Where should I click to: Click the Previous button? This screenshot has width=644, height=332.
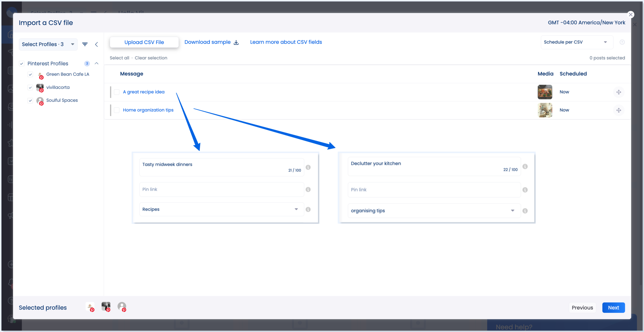[x=582, y=308]
